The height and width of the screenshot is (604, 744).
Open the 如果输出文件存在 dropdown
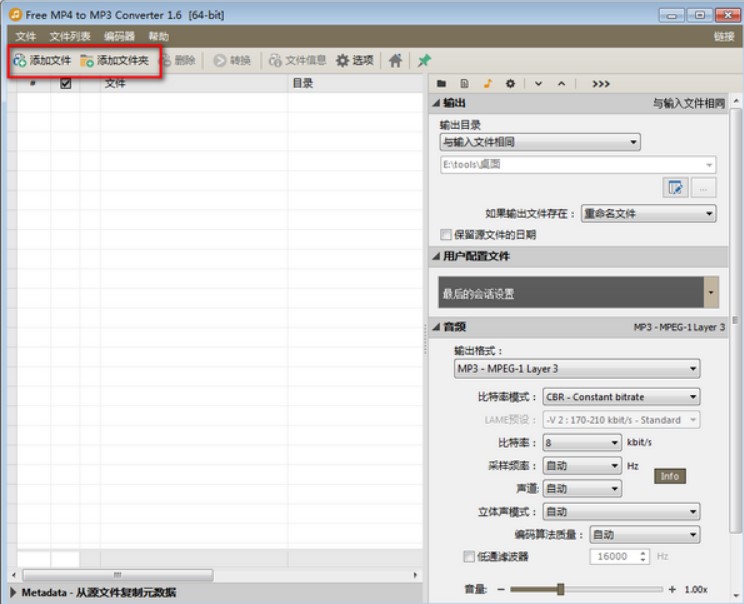648,214
